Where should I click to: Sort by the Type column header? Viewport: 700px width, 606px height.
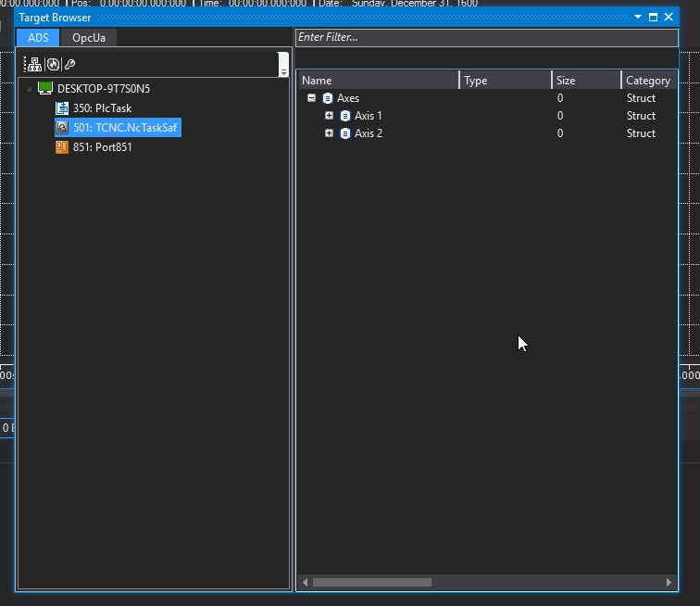coord(506,81)
